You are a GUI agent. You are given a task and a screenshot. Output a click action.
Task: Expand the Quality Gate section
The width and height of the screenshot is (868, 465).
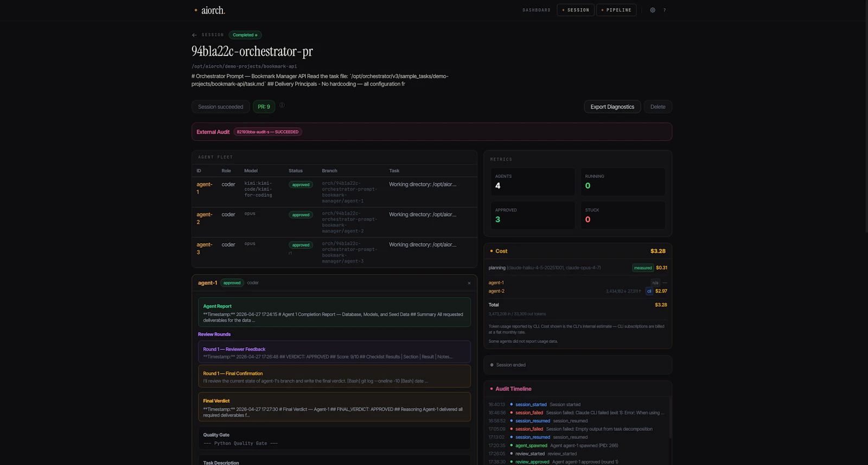point(334,438)
